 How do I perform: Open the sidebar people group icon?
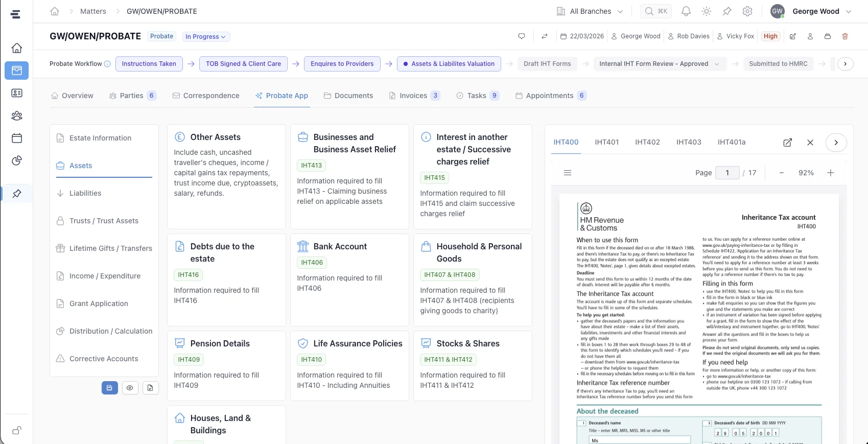click(x=17, y=115)
